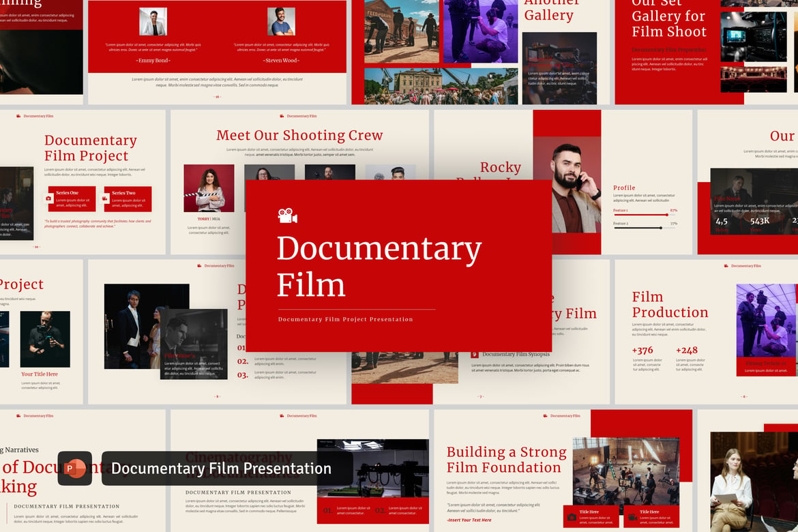Select the Series Two box
798x532 pixels.
128,199
